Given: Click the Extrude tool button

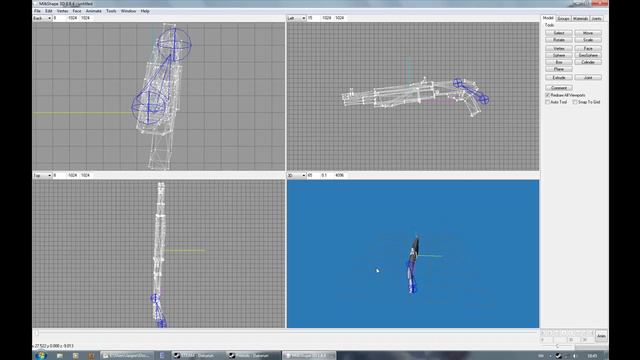Looking at the screenshot, I should (559, 77).
